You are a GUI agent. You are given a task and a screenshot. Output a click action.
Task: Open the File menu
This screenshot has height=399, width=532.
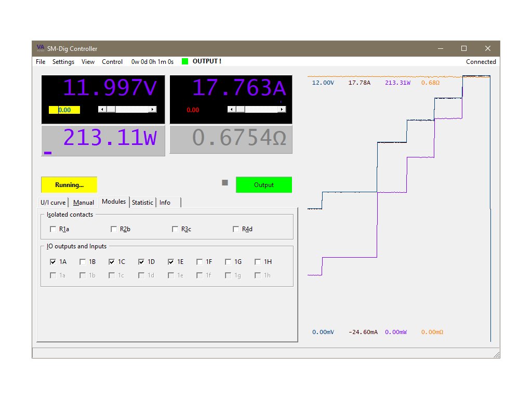(x=41, y=62)
